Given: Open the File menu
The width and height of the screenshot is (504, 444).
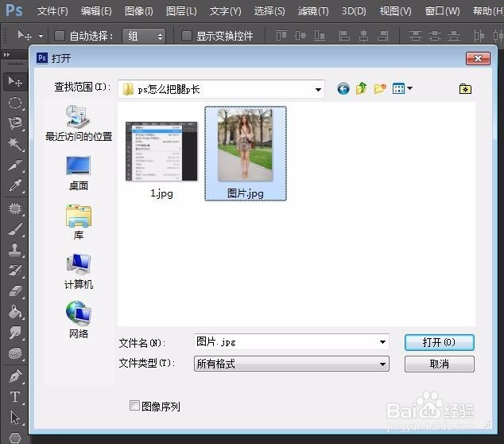Looking at the screenshot, I should tap(52, 11).
